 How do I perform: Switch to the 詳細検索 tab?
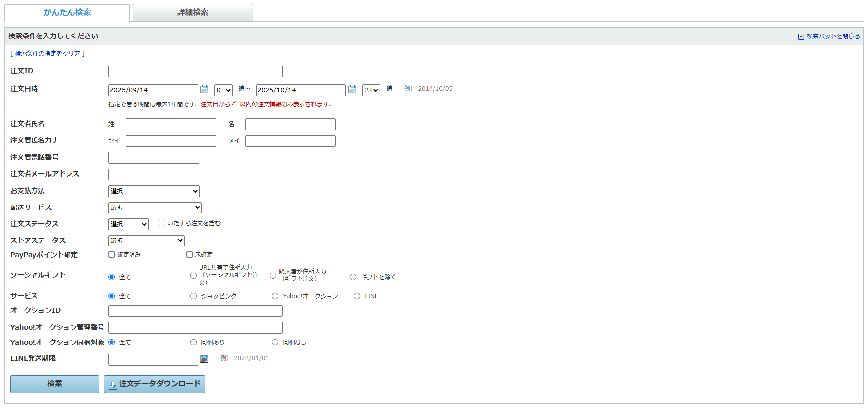(x=193, y=13)
